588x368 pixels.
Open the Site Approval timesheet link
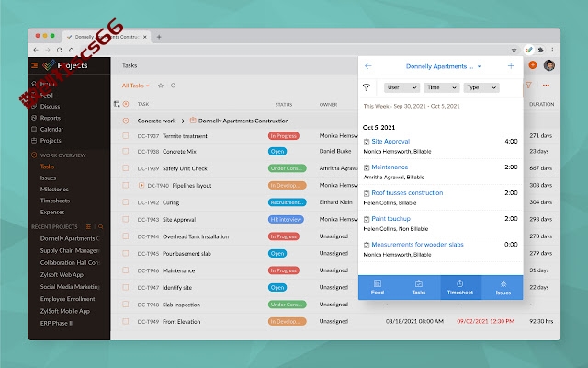coord(390,142)
